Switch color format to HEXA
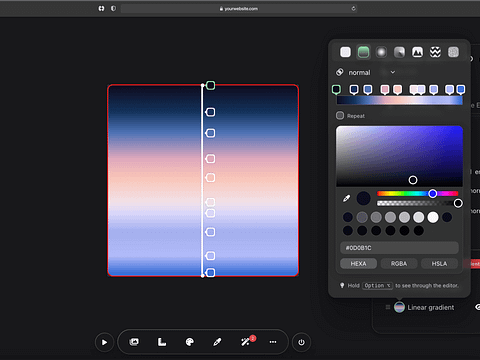Viewport: 480px width, 360px height. [358, 263]
